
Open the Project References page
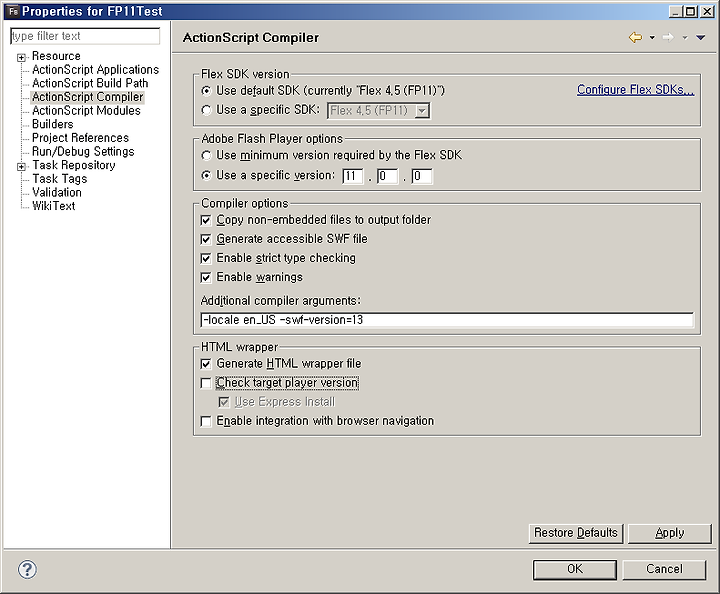(x=80, y=138)
